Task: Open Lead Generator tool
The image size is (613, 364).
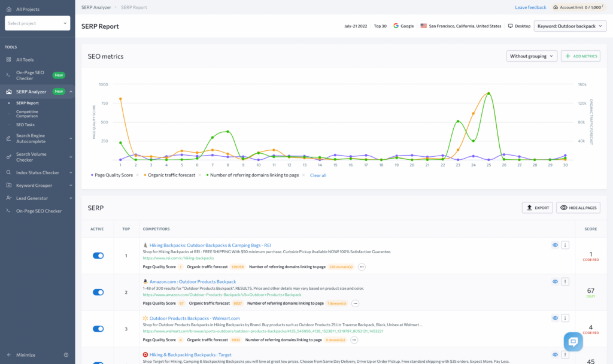Action: pyautogui.click(x=32, y=198)
